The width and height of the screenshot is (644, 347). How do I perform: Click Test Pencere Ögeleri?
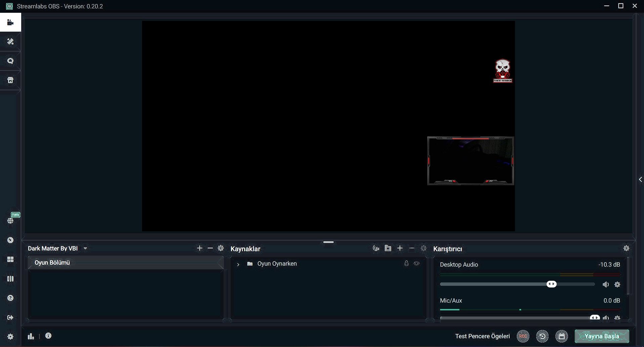click(482, 336)
